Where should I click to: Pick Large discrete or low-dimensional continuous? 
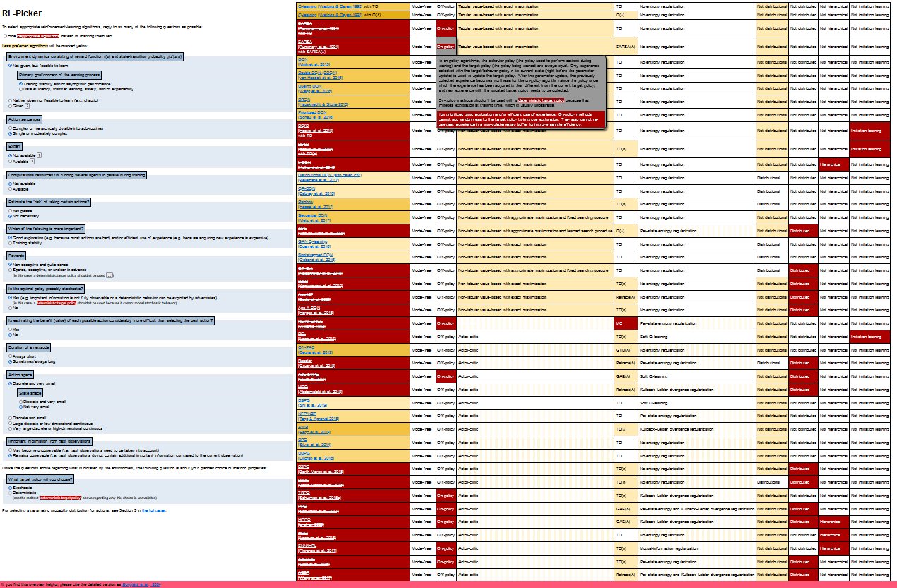click(10, 423)
